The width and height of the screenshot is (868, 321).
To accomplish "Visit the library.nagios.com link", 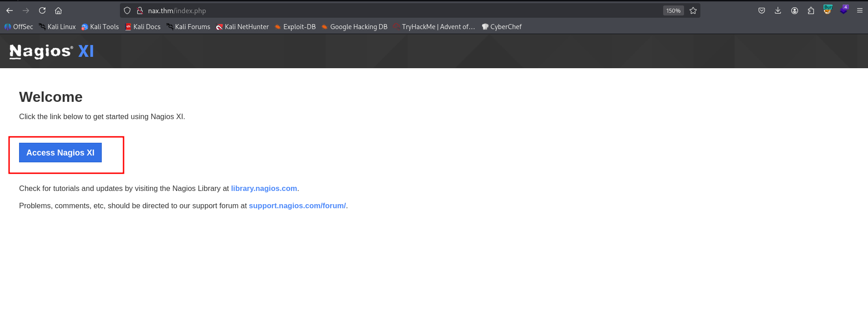I will [264, 188].
